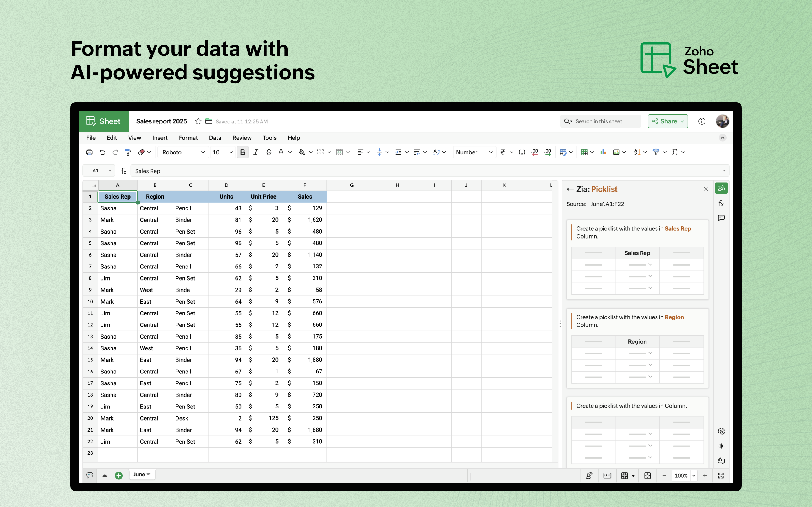812x507 pixels.
Task: Click the Print icon in toolbar
Action: [x=89, y=152]
